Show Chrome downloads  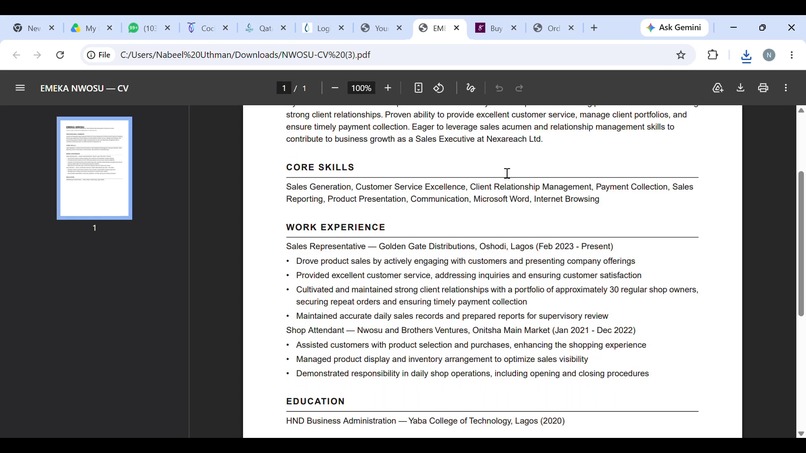tap(746, 56)
